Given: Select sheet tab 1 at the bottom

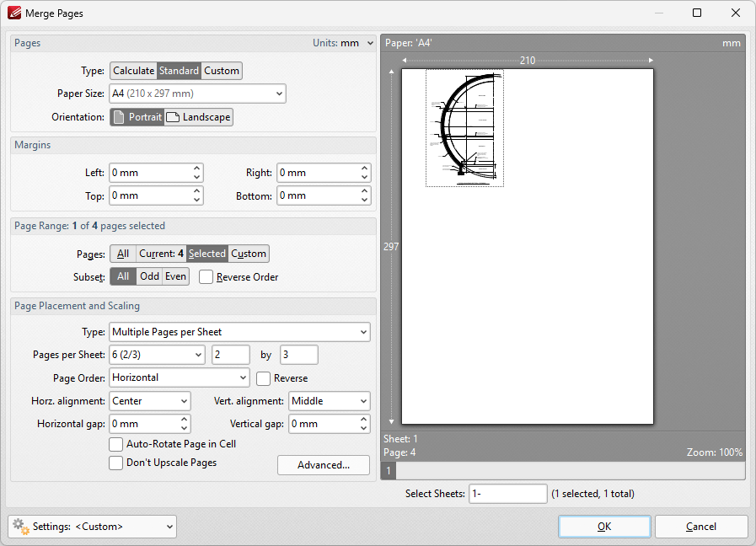Looking at the screenshot, I should pyautogui.click(x=388, y=470).
